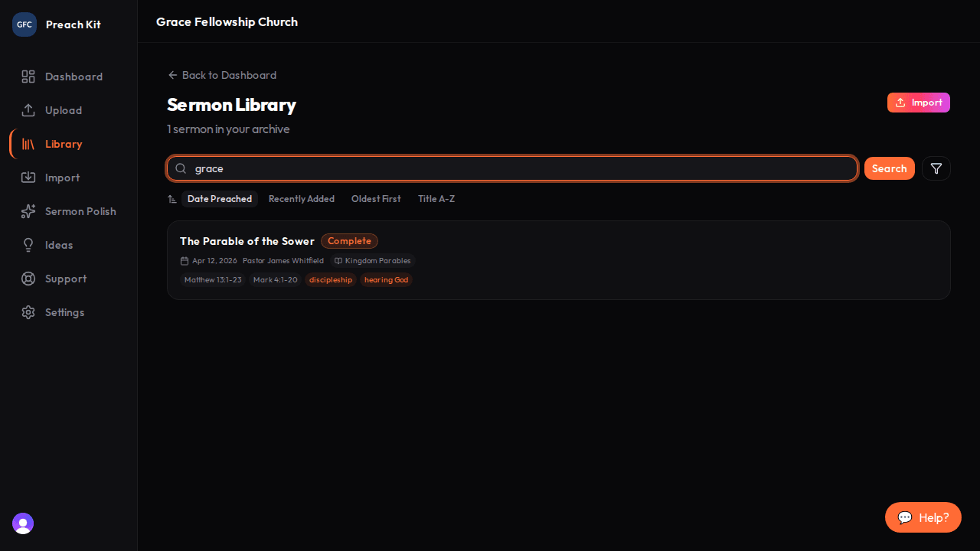
Task: Click the Complete status badge
Action: pyautogui.click(x=349, y=241)
